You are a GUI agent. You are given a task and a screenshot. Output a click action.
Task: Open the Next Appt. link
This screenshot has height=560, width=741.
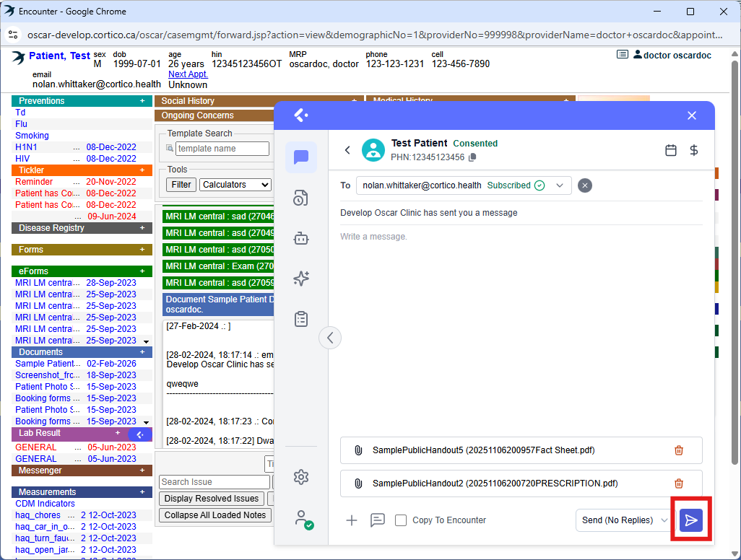(188, 74)
